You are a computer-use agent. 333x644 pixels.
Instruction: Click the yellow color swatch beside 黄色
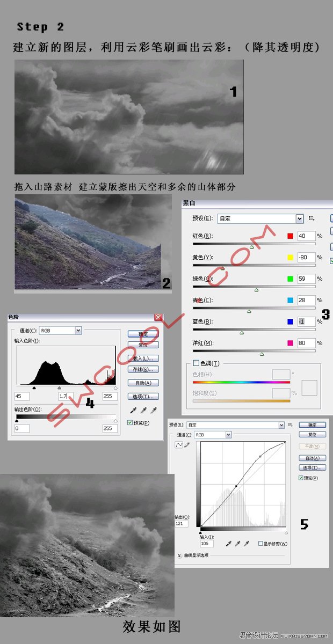291,257
